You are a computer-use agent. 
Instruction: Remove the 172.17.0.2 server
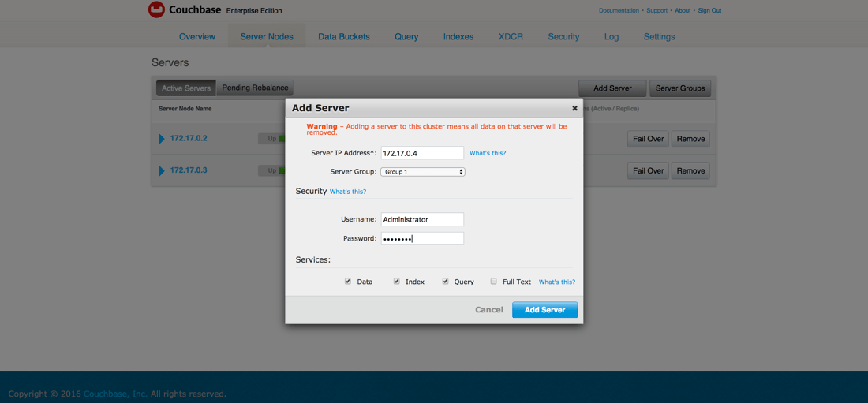(x=690, y=138)
